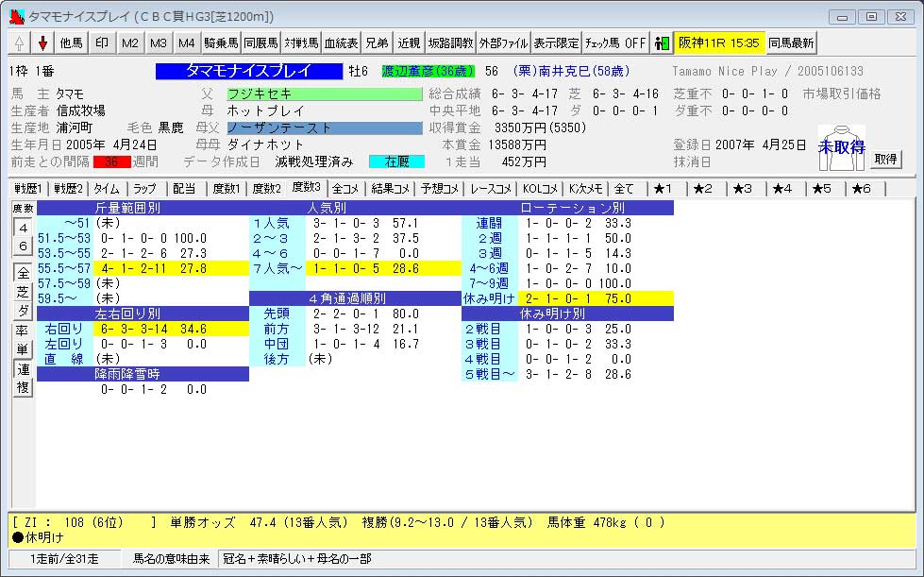Open the ★6 favorites tab
Image resolution: width=924 pixels, height=577 pixels.
861,188
